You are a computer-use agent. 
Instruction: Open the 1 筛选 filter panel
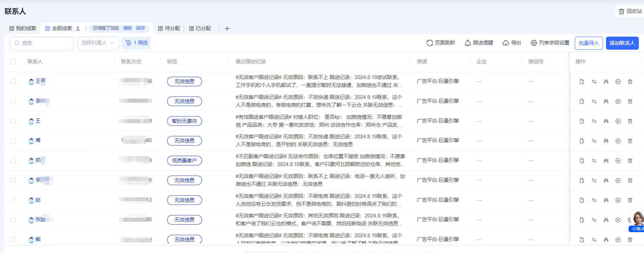pos(136,43)
